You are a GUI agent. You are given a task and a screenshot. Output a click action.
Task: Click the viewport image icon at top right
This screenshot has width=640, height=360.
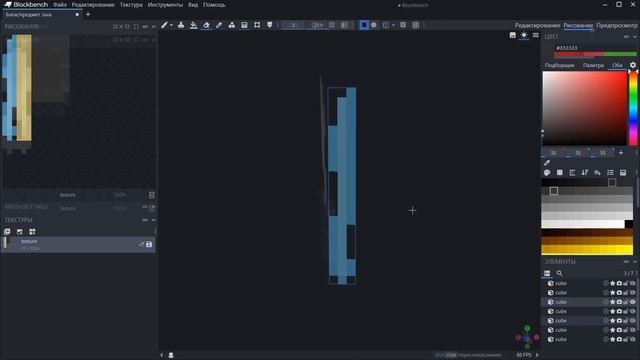coord(513,35)
